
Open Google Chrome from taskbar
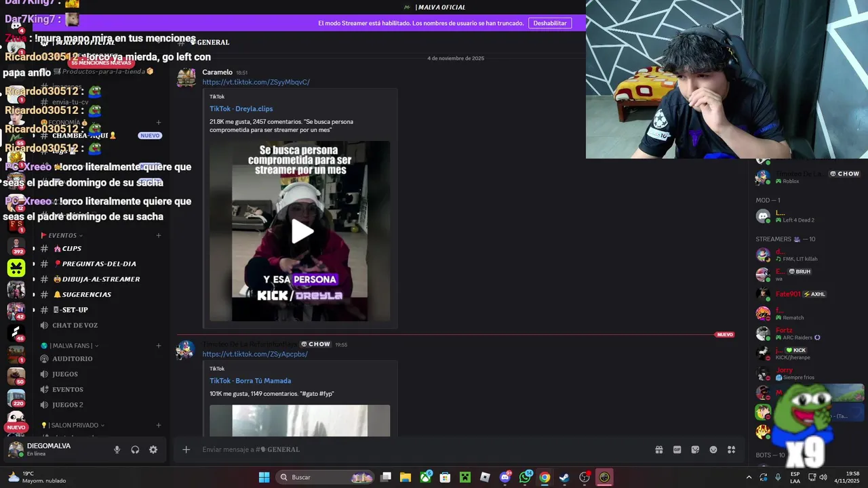pos(545,477)
